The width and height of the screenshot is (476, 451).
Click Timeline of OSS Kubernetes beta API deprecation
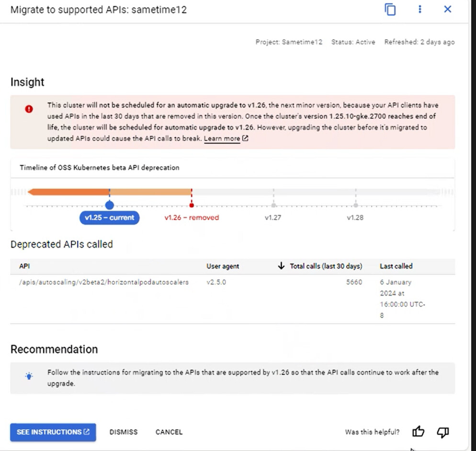(100, 168)
